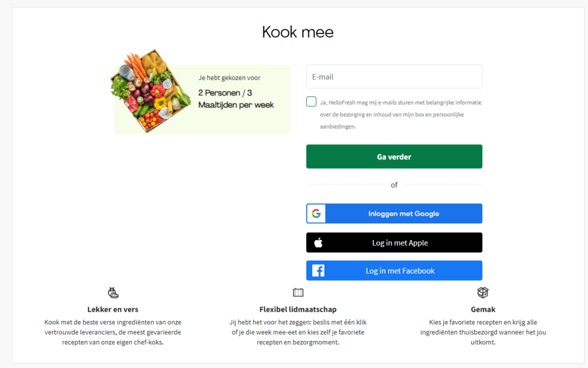Click the calendar icon above Flexibel lidmaatschap
Viewport: 588px width, 368px height.
click(298, 293)
